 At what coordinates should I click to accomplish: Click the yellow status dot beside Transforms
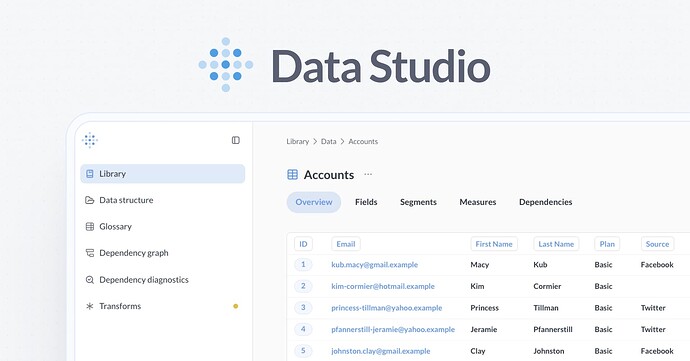coord(235,306)
